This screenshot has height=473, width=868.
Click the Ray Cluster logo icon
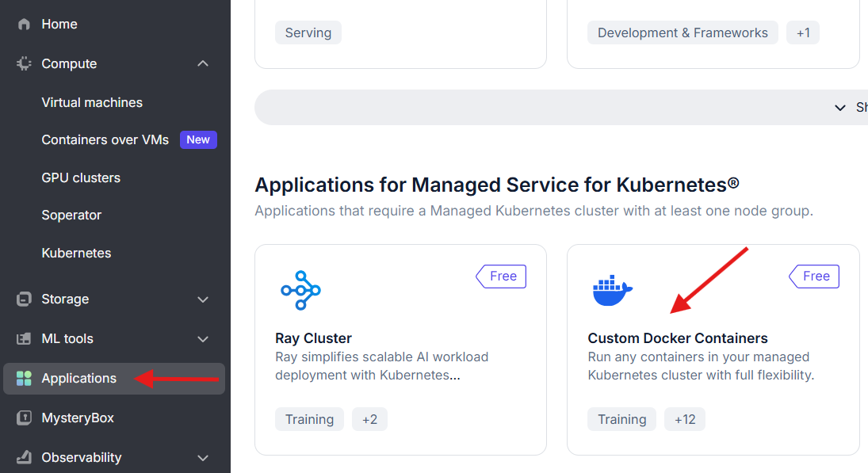pos(300,290)
